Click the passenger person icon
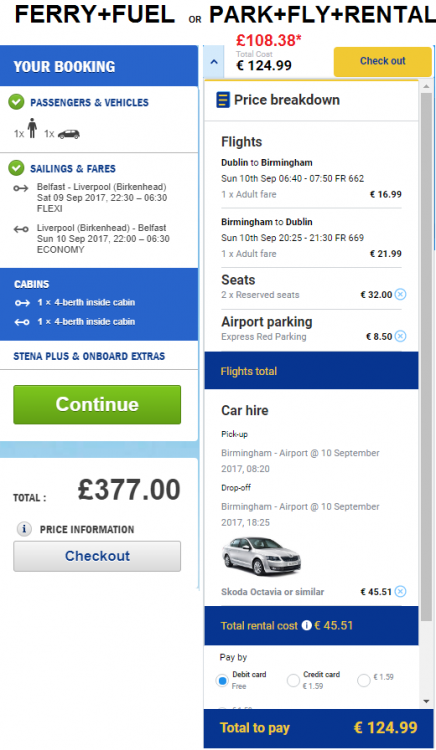 (x=32, y=128)
